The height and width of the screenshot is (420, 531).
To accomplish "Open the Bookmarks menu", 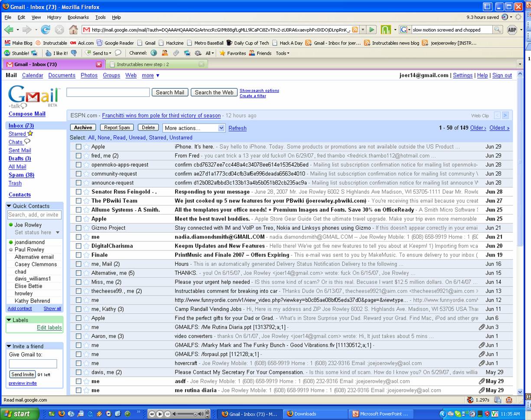I will coord(78,17).
